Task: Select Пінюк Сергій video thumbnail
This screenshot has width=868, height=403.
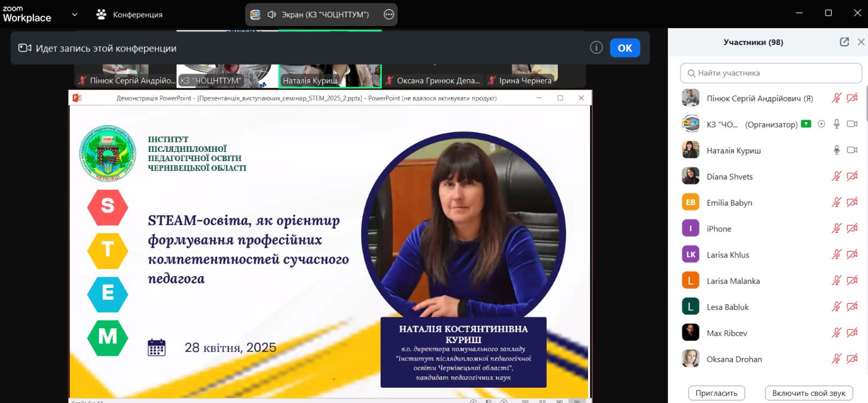Action: click(126, 76)
